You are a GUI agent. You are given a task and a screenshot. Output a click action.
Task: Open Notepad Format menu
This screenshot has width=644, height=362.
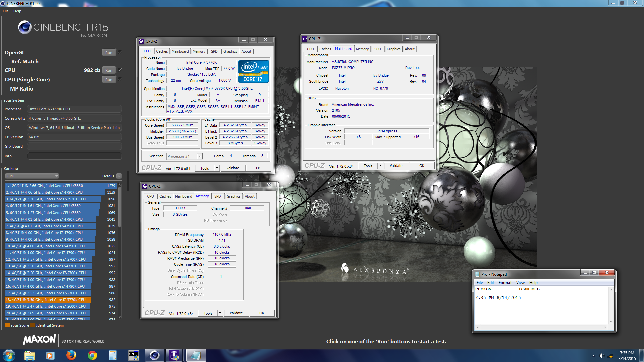pos(505,283)
